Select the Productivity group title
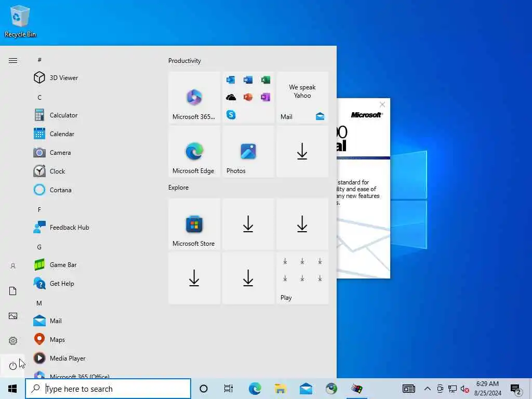This screenshot has height=399, width=532. pos(184,61)
